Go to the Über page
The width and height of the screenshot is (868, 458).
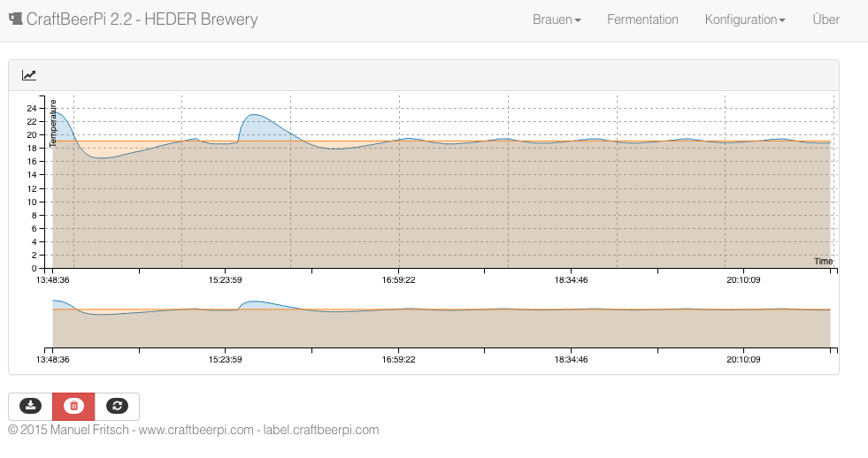pos(826,19)
